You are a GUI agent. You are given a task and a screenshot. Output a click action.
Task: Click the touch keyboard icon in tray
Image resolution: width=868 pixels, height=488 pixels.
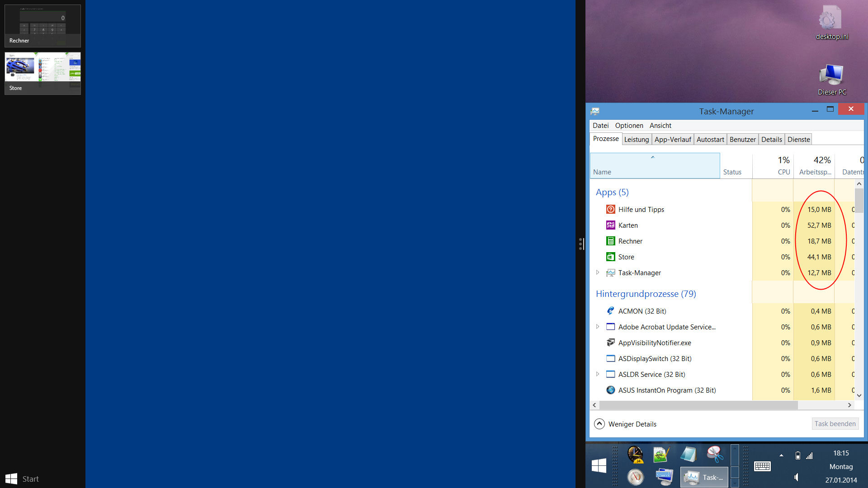click(x=762, y=466)
